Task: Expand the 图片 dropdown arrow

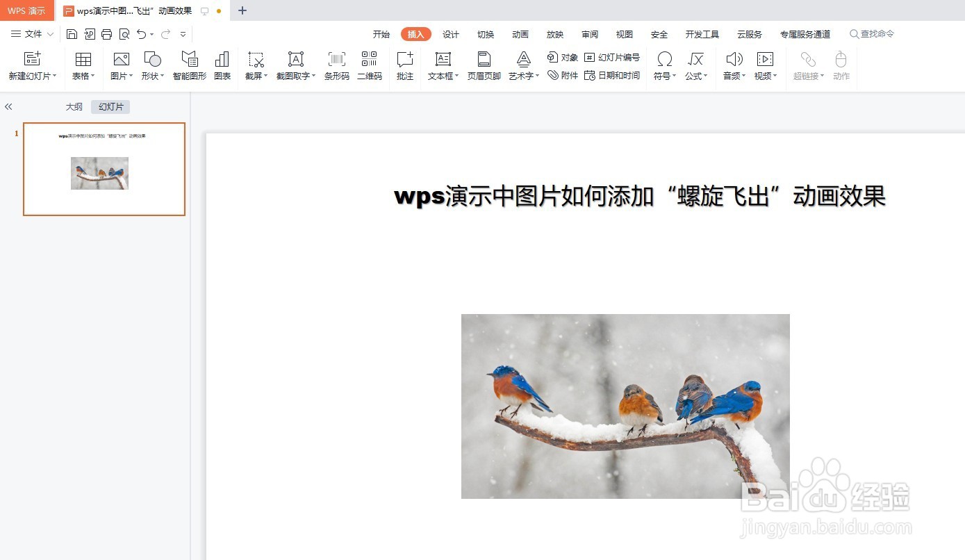Action: click(x=131, y=76)
